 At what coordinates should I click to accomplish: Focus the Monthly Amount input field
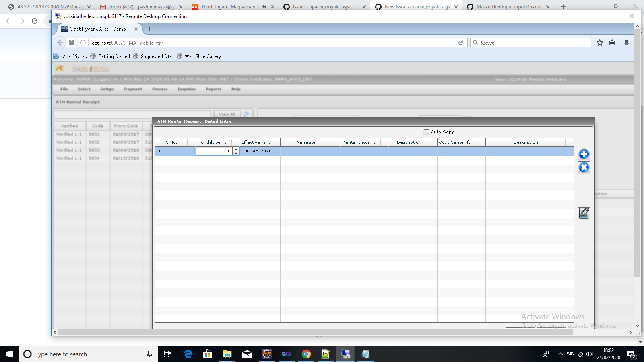point(214,151)
